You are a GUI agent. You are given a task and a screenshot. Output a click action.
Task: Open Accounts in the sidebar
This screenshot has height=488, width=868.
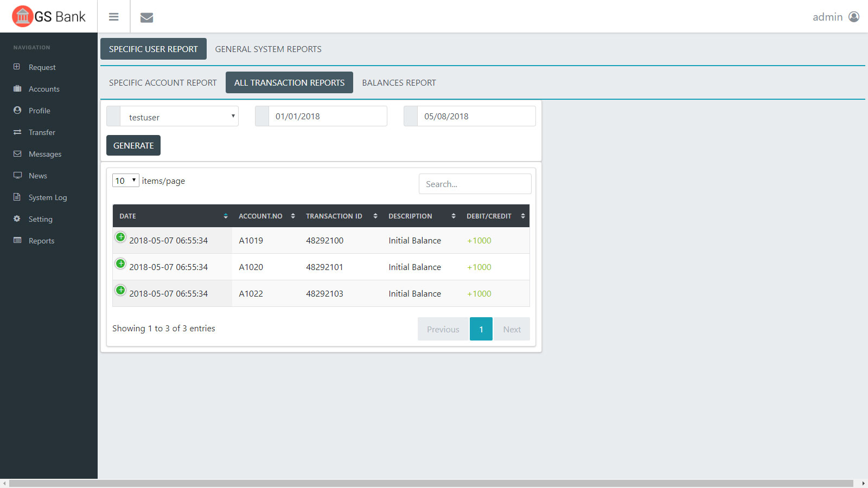tap(44, 89)
